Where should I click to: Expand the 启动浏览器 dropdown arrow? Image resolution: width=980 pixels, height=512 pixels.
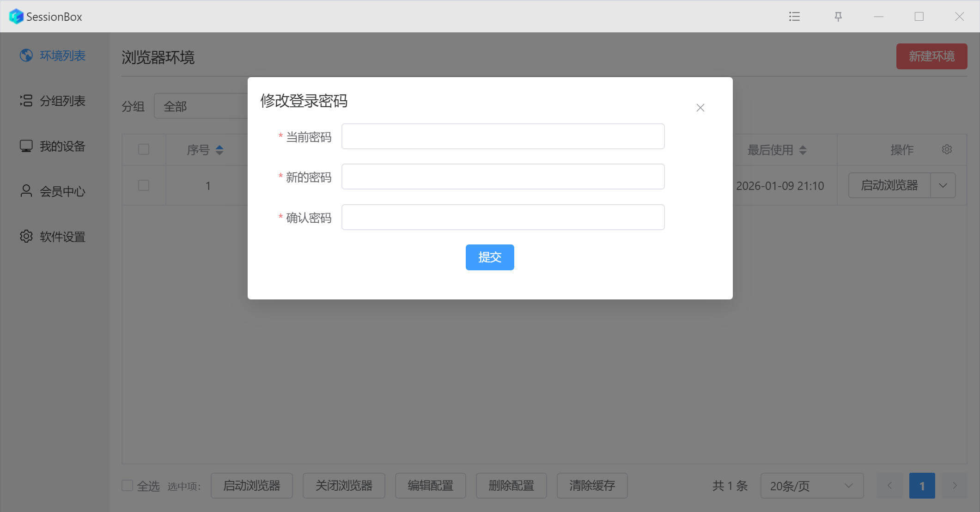tap(943, 185)
